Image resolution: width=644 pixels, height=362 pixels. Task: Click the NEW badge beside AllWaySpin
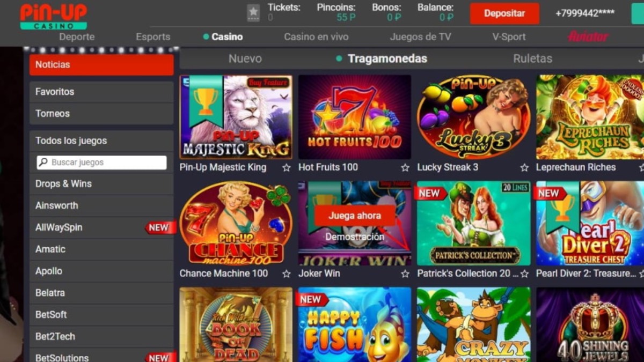tap(159, 227)
